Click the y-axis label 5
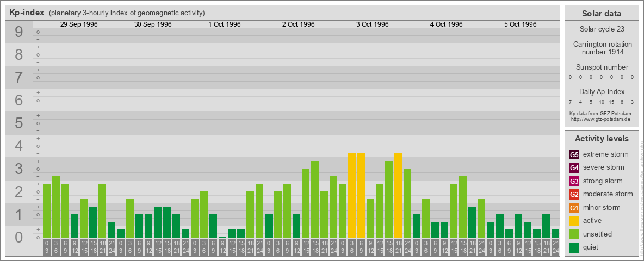Viewport: 644px width, 261px height. click(x=19, y=123)
